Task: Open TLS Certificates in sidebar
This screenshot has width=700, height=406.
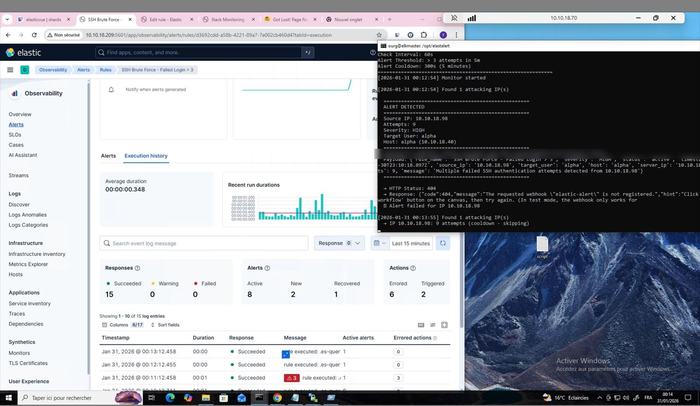Action: coord(28,363)
